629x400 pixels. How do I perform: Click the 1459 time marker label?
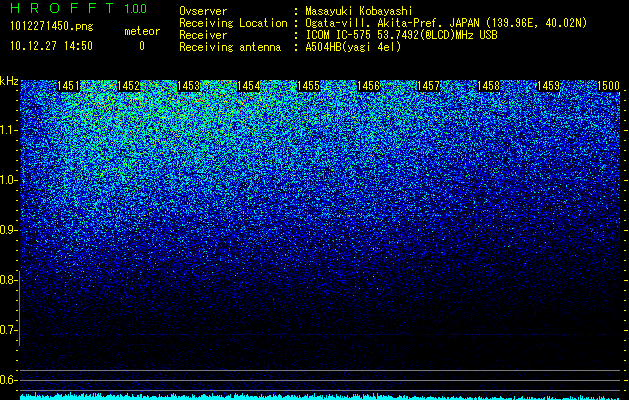coord(548,86)
